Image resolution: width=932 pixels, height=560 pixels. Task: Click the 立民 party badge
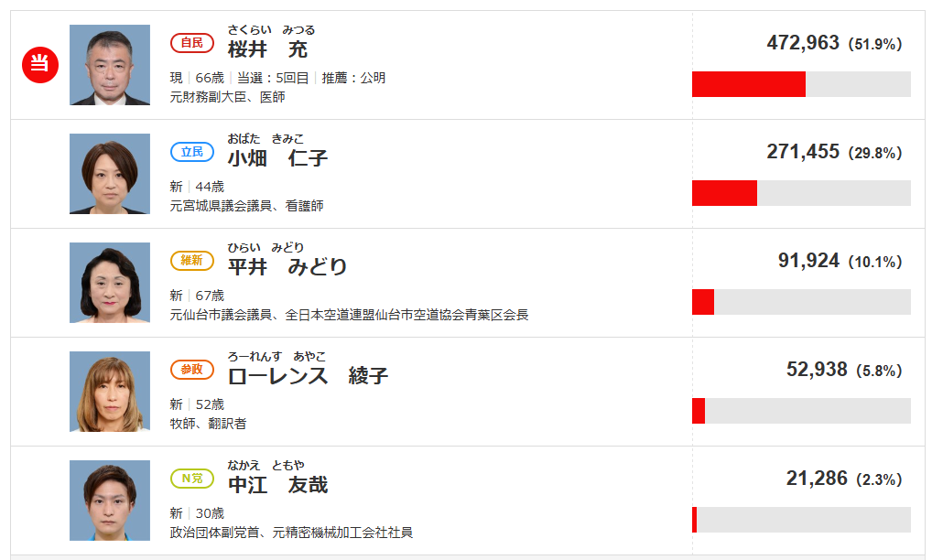pyautogui.click(x=192, y=152)
